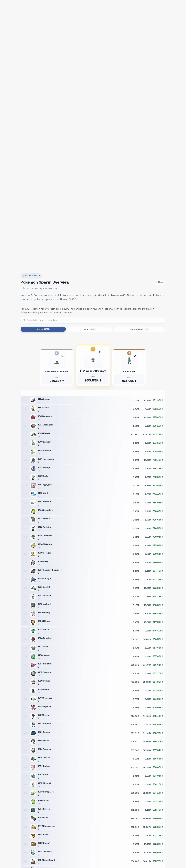Click the Stunky sprite icon in the list

coord(33,400)
